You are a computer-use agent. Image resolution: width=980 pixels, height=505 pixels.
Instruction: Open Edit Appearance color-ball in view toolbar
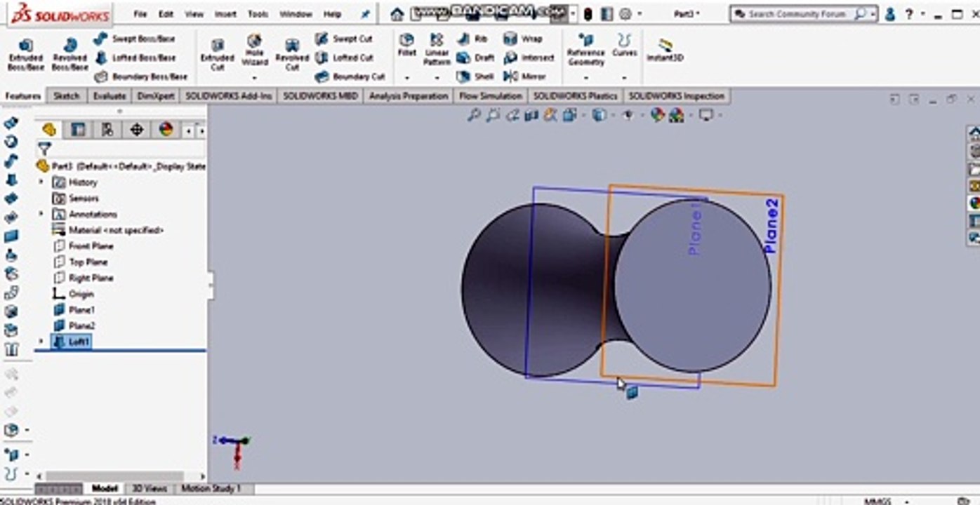click(657, 115)
